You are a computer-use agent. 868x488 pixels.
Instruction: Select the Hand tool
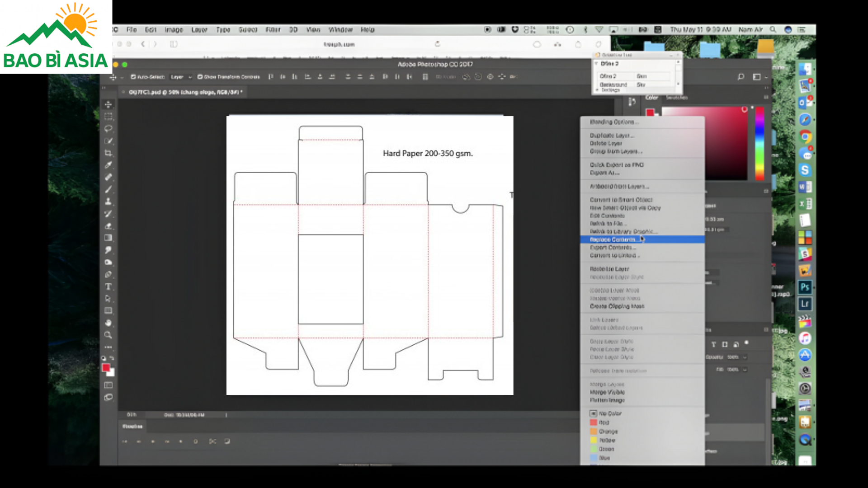(108, 323)
